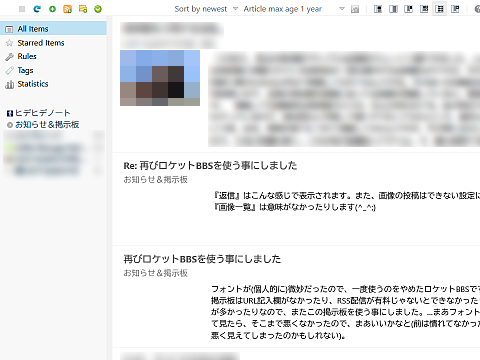Select the お知らせ＆掲示板 feed in sidebar
This screenshot has height=360, width=480.
(47, 125)
